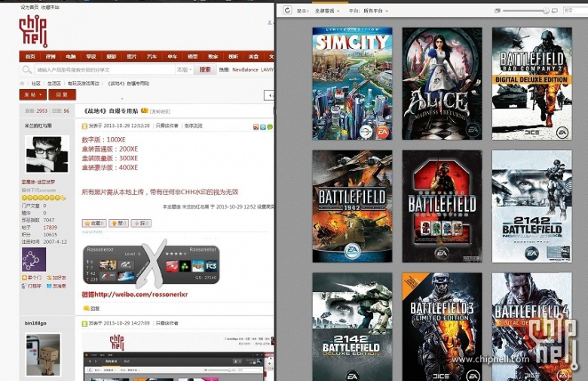Open the Battlefield 2 Complete Collection cover
The height and width of the screenshot is (381, 588).
click(x=442, y=206)
